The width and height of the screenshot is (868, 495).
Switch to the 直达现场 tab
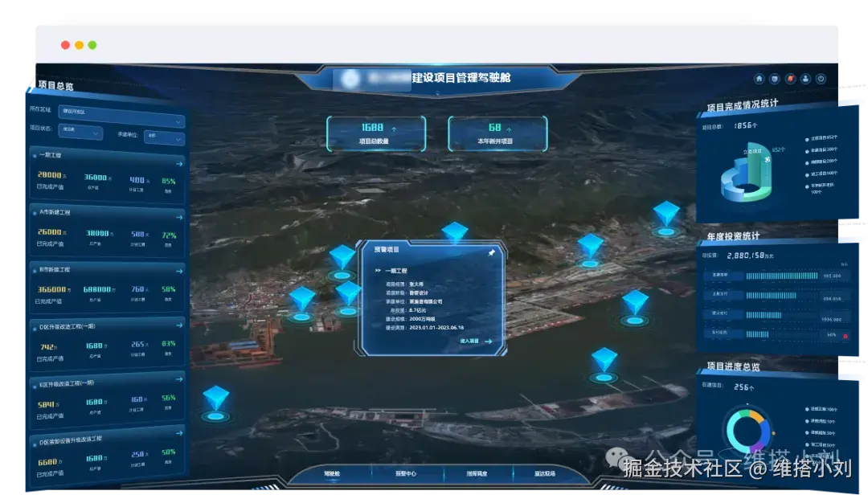coord(545,474)
